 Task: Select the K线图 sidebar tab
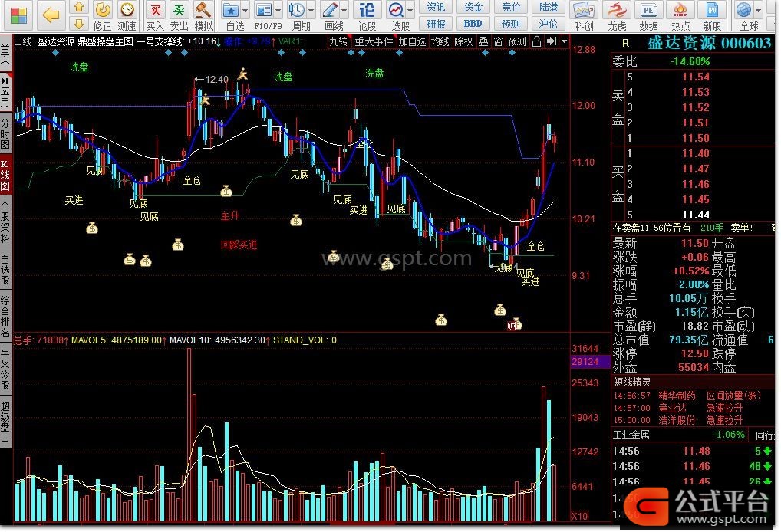tap(5, 175)
